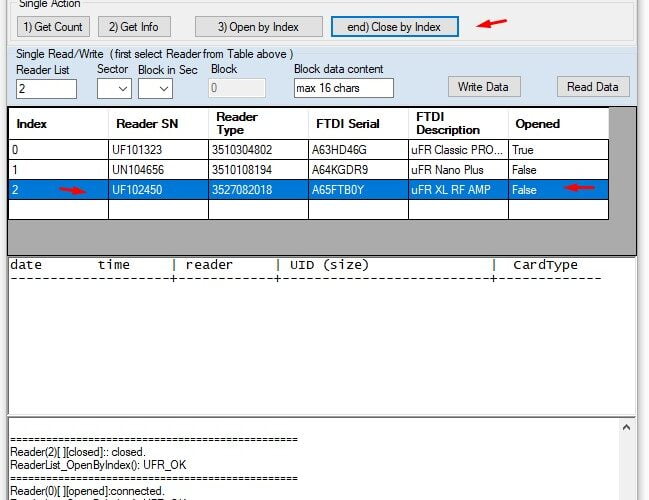Screen dimensions: 649x500
Task: Click the FTDI Description column header
Action: 459,124
